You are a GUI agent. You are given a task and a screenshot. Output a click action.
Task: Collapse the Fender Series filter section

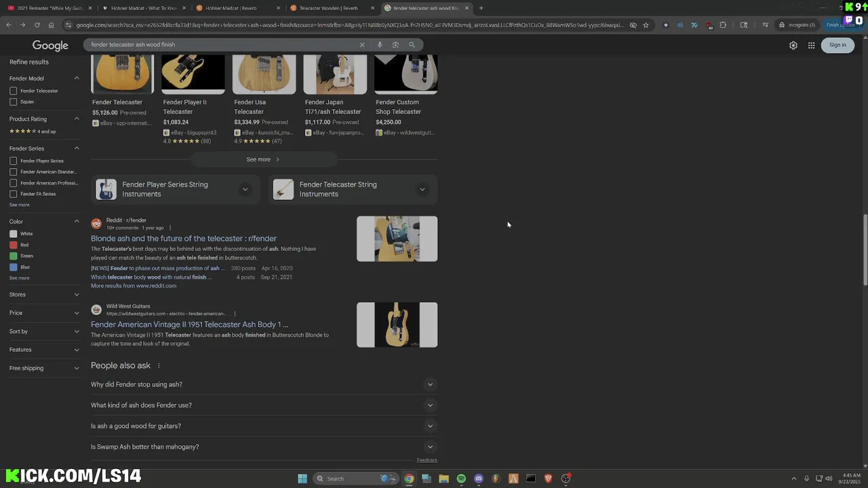[x=77, y=148]
